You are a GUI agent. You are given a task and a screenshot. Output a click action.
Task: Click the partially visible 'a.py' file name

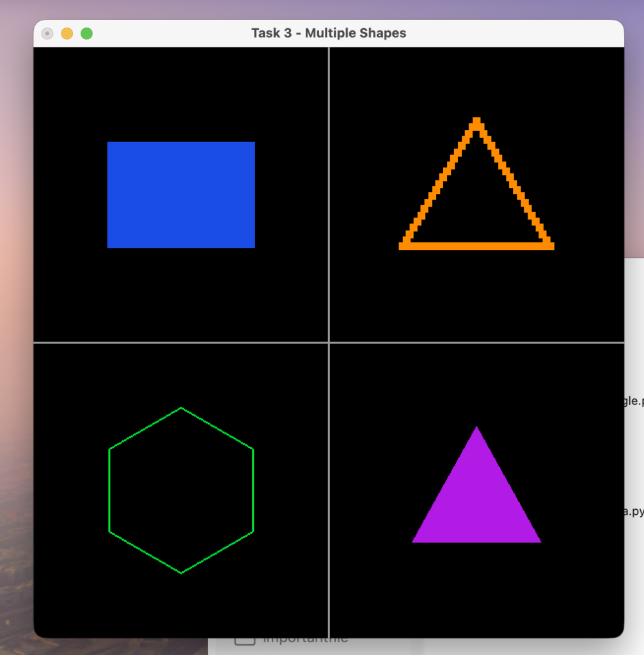[633, 512]
